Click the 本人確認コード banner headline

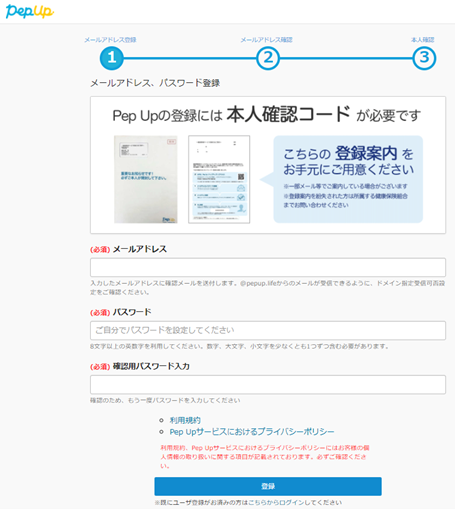tap(288, 114)
